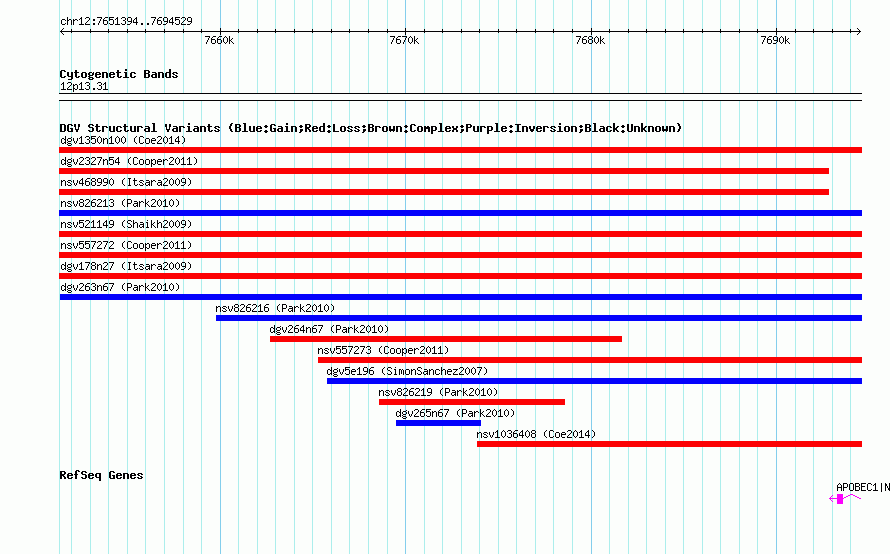Click the dgv178n27 (Itsara2009) loss bar
Viewport: 890px width, 554px height.
coord(460,276)
